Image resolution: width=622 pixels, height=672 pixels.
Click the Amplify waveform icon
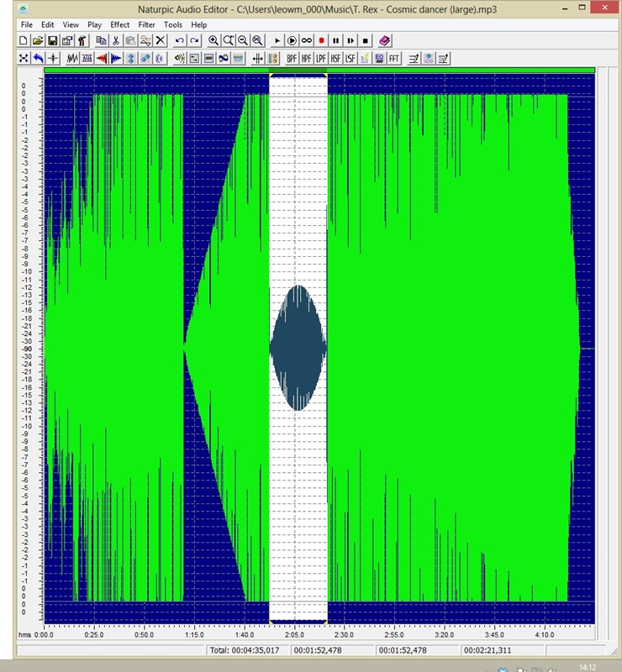[x=72, y=58]
